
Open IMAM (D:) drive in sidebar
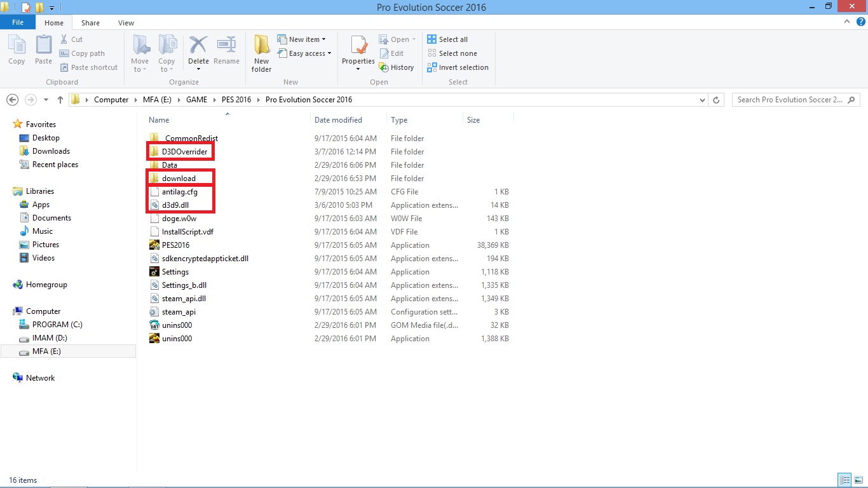(50, 338)
